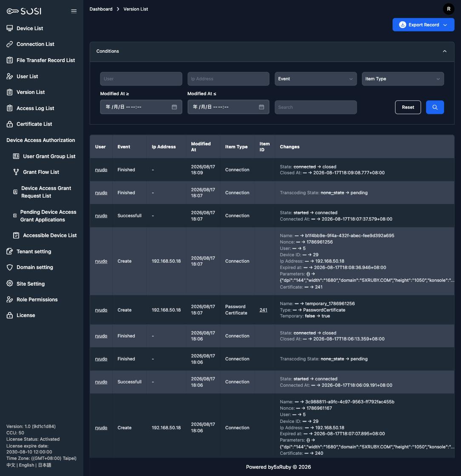The width and height of the screenshot is (461, 476).
Task: Click temporary_1786961256 name value
Action: pyautogui.click(x=330, y=303)
